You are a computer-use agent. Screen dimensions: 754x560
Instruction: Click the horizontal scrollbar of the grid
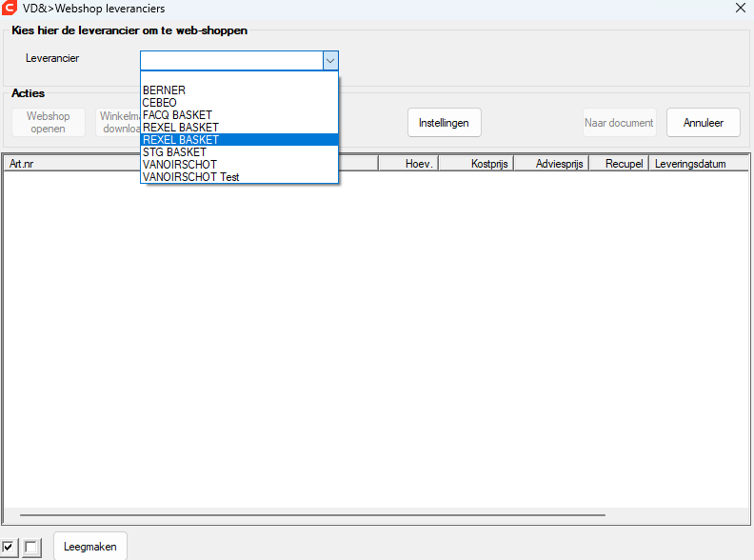(x=312, y=515)
